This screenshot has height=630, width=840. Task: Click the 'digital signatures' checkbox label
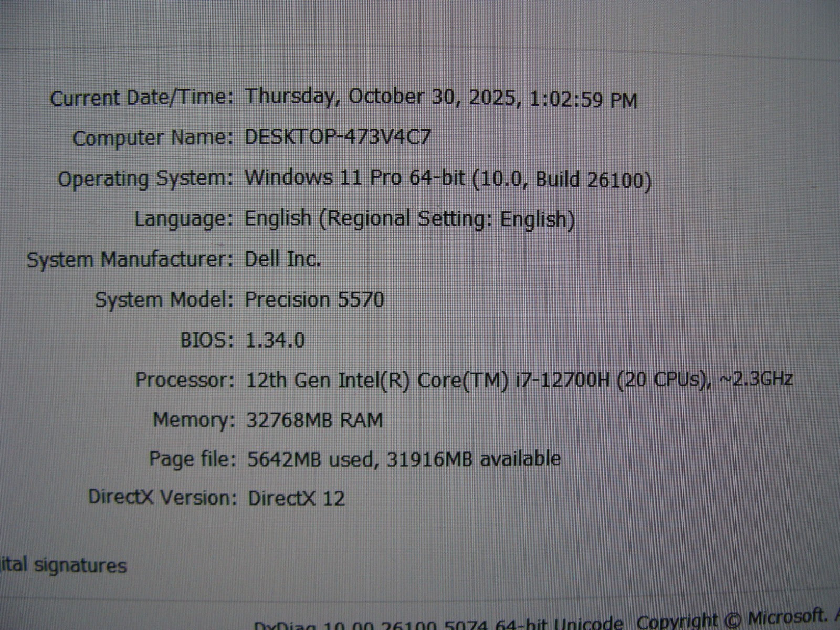[63, 565]
